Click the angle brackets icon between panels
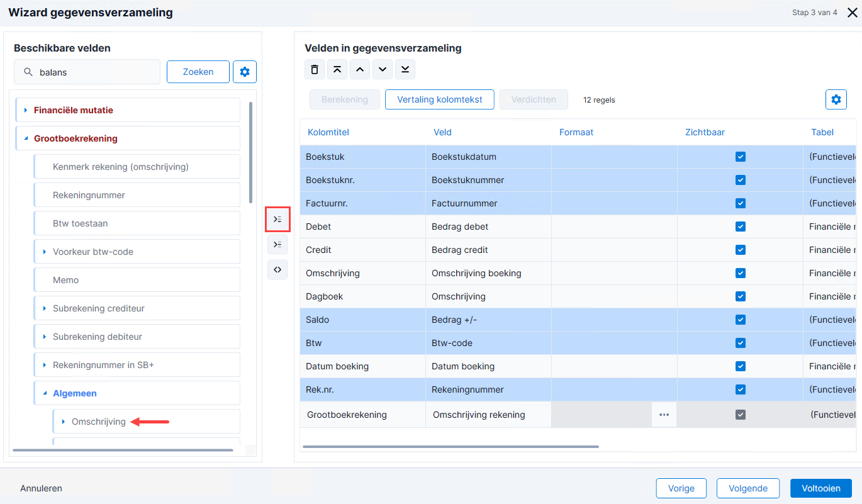The height and width of the screenshot is (504, 862). tap(277, 269)
